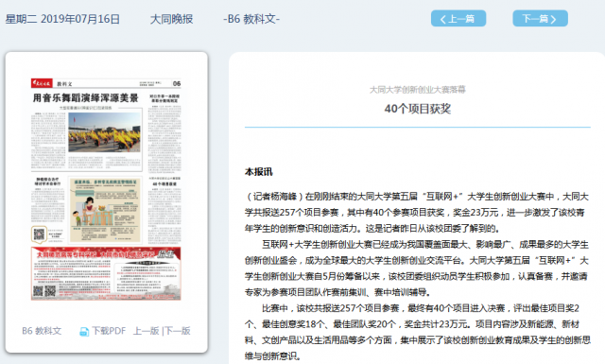This screenshot has width=605, height=364.
Task: Click the bold 本报讯 label
Action: click(258, 172)
